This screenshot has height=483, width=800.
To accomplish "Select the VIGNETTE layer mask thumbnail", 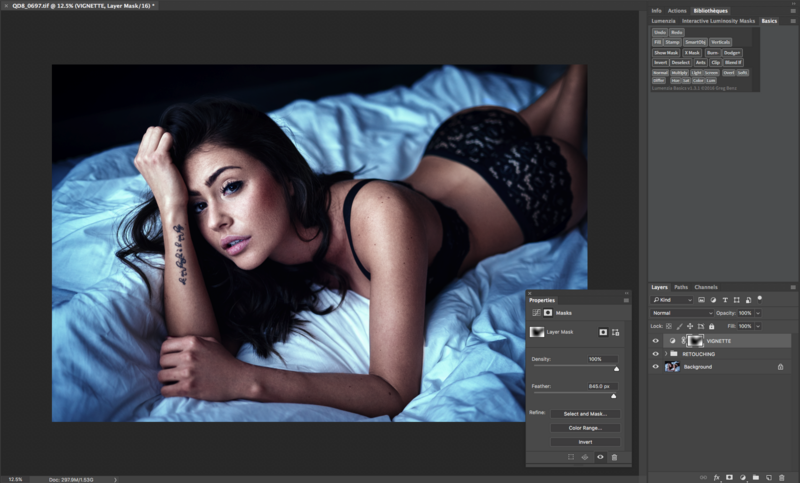I will pyautogui.click(x=696, y=340).
